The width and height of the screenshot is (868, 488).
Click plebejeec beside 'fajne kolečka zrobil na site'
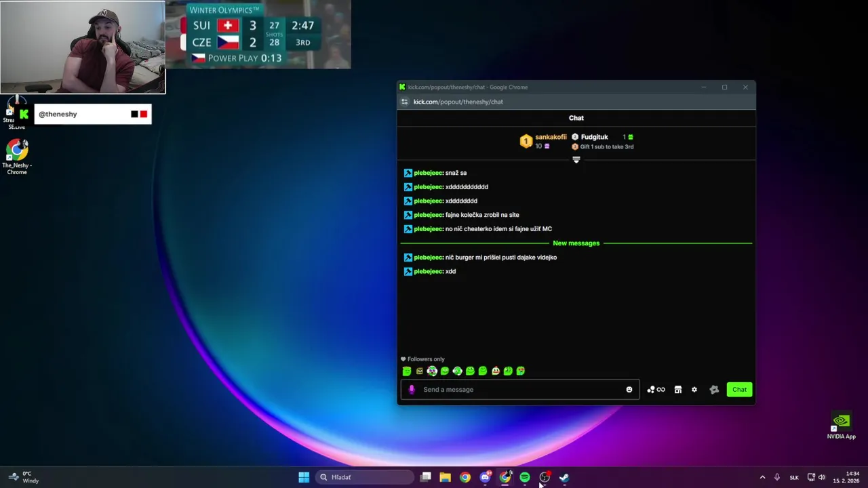point(428,215)
